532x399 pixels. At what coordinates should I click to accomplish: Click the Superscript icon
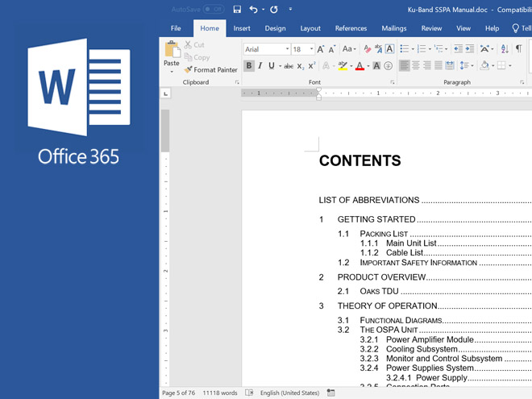(x=312, y=66)
